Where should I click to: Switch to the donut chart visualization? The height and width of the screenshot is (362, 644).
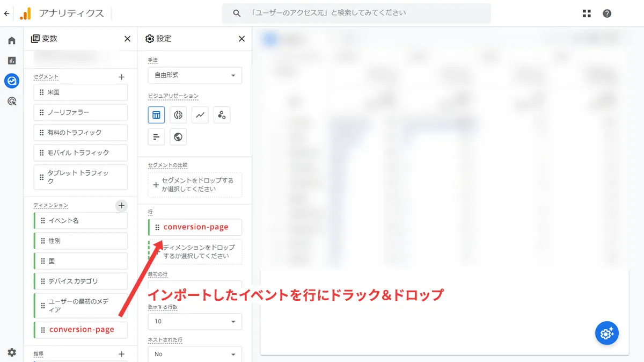point(178,114)
